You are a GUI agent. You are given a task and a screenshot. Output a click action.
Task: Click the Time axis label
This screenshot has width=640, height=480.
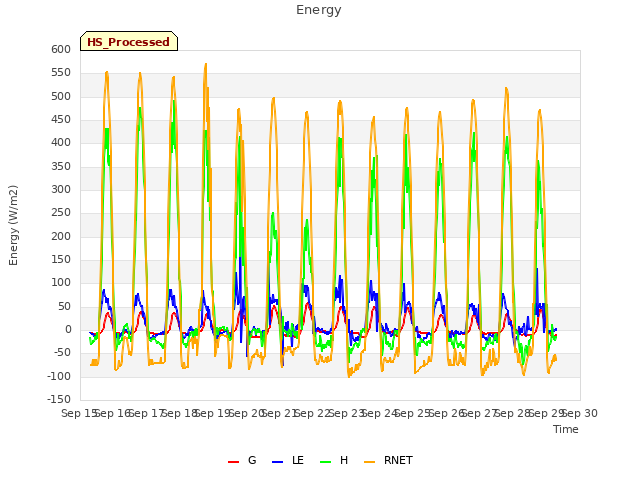point(566,429)
